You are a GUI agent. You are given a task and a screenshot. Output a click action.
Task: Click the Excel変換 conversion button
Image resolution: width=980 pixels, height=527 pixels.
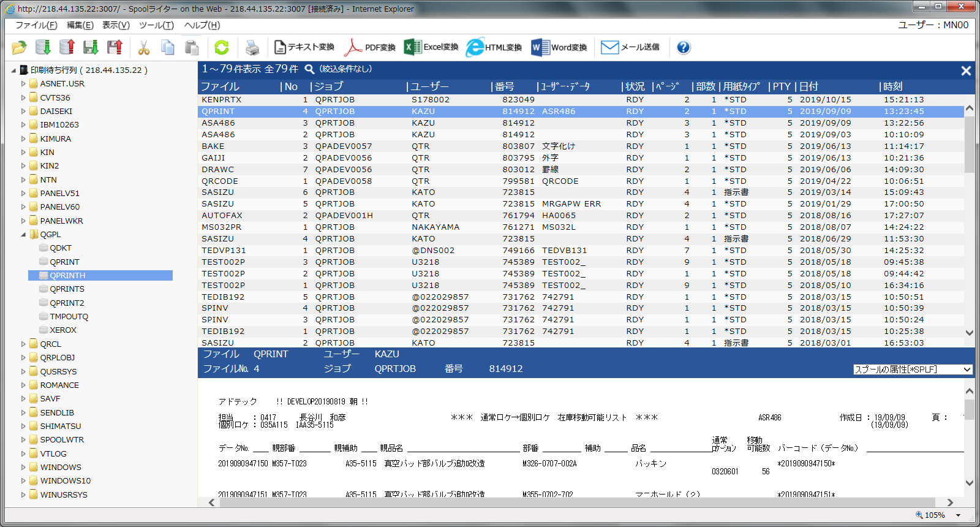[x=431, y=47]
